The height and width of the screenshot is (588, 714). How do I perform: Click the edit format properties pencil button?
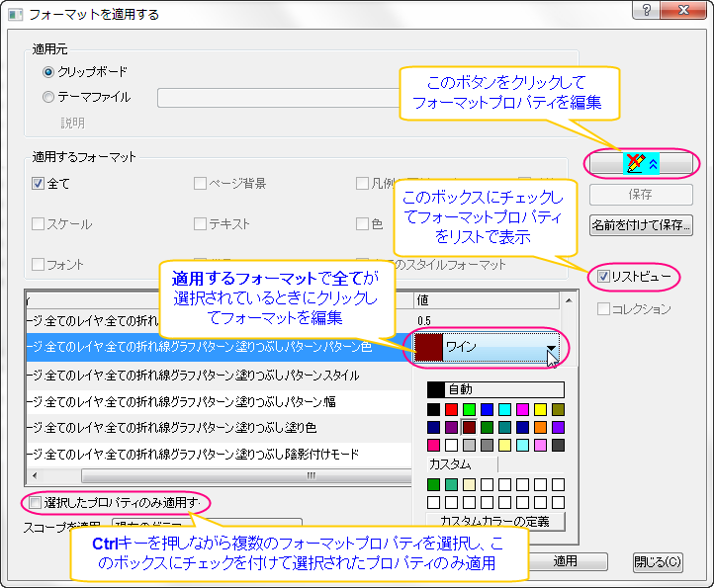[641, 163]
